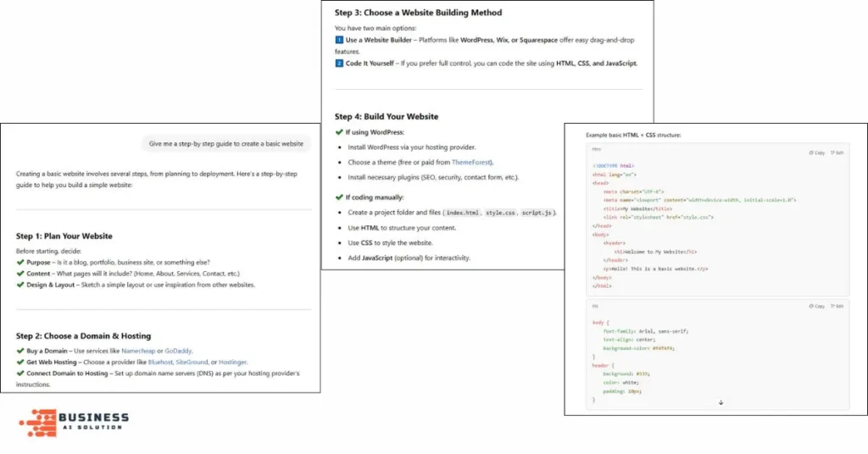The height and width of the screenshot is (454, 868).
Task: Click the 'If coding manually:' subheading
Action: coord(375,197)
